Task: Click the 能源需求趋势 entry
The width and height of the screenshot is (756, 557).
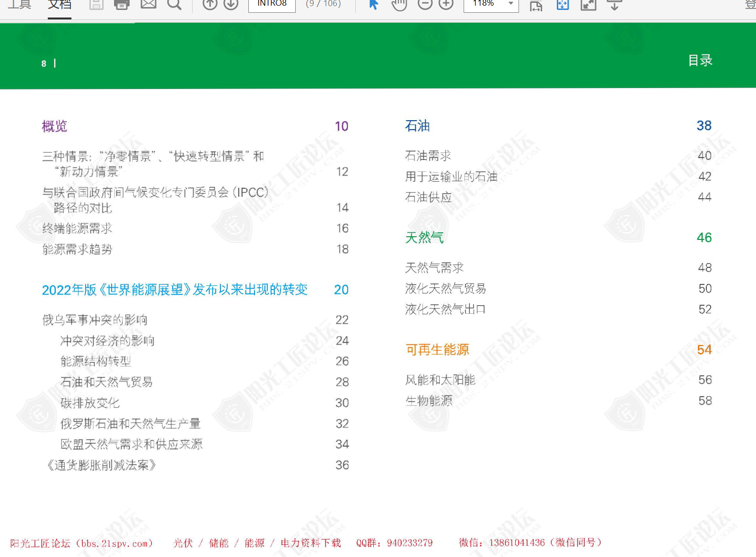Action: (77, 249)
